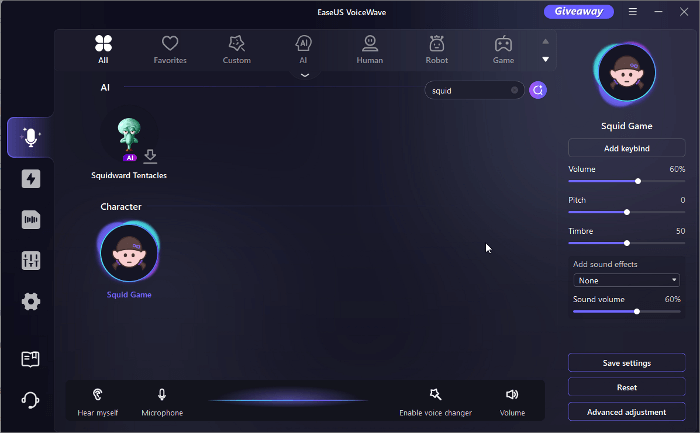Screen dimensions: 700x433
Task: Click the Save settings button
Action: [626, 362]
